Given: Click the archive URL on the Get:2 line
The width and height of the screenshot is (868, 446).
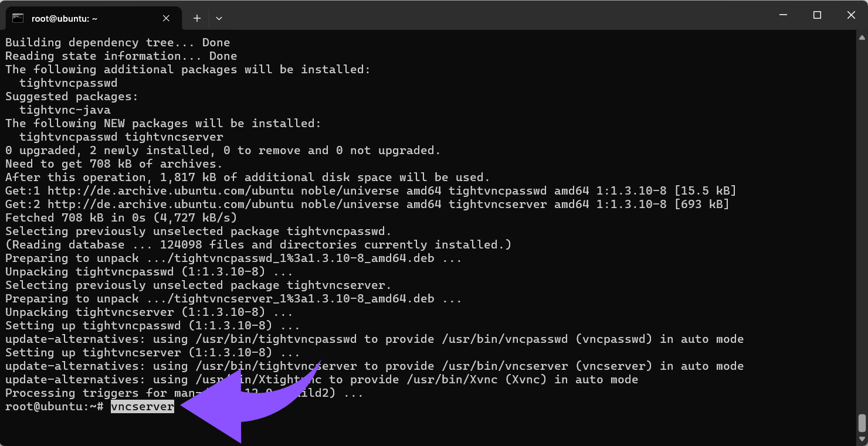Looking at the screenshot, I should point(170,205).
